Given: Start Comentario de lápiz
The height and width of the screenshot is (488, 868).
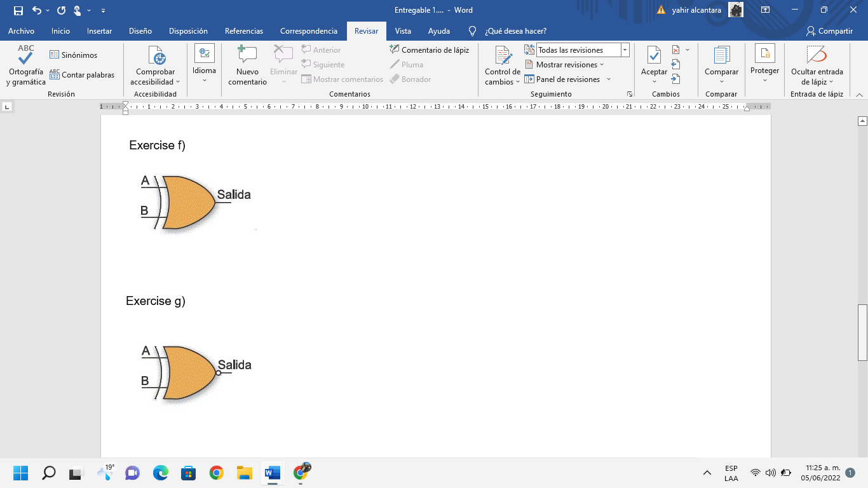Looking at the screenshot, I should click(429, 50).
